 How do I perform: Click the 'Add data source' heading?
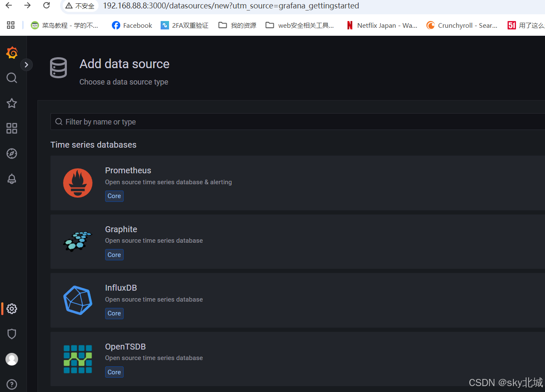tap(124, 64)
